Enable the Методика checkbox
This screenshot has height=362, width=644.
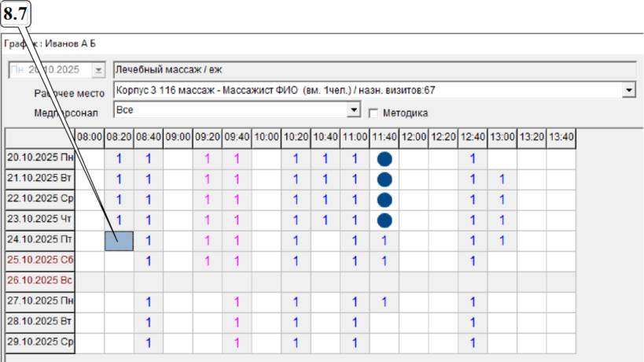click(x=374, y=113)
